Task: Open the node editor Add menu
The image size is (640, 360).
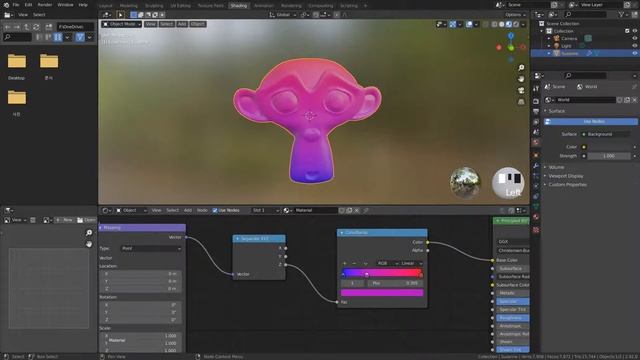Action: pos(187,211)
